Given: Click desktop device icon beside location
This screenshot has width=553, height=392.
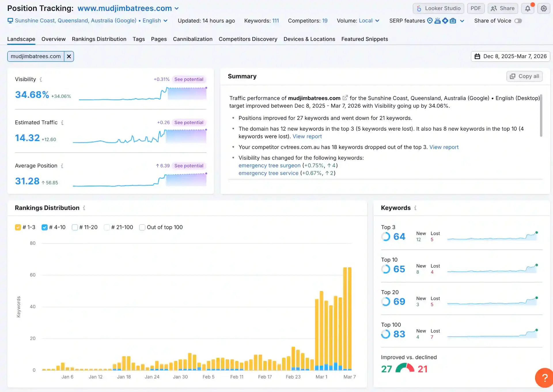Looking at the screenshot, I should coord(10,21).
